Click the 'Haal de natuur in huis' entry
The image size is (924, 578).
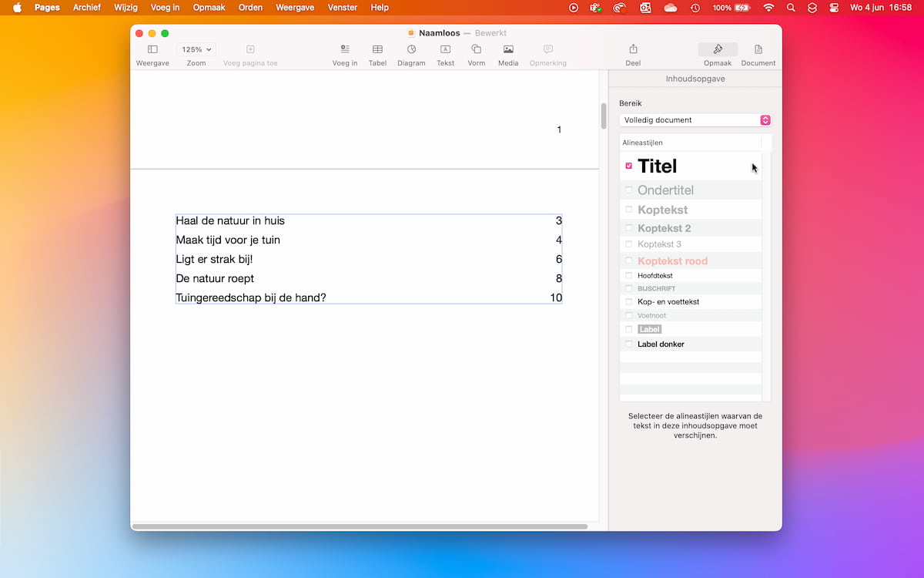(230, 221)
